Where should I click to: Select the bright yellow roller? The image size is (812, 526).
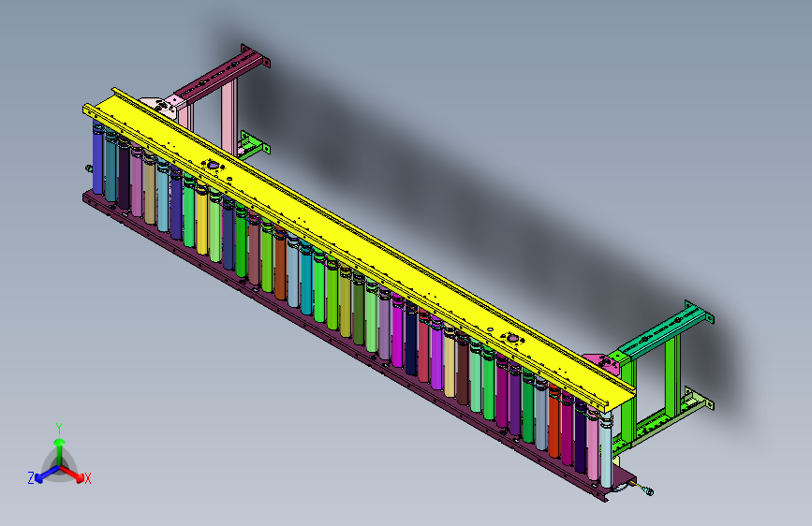[202, 220]
